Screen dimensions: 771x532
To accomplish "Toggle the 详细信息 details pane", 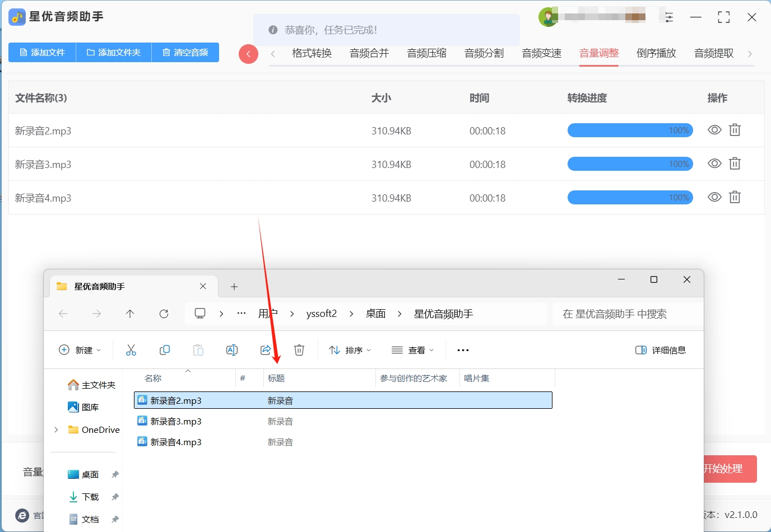I will coord(661,350).
